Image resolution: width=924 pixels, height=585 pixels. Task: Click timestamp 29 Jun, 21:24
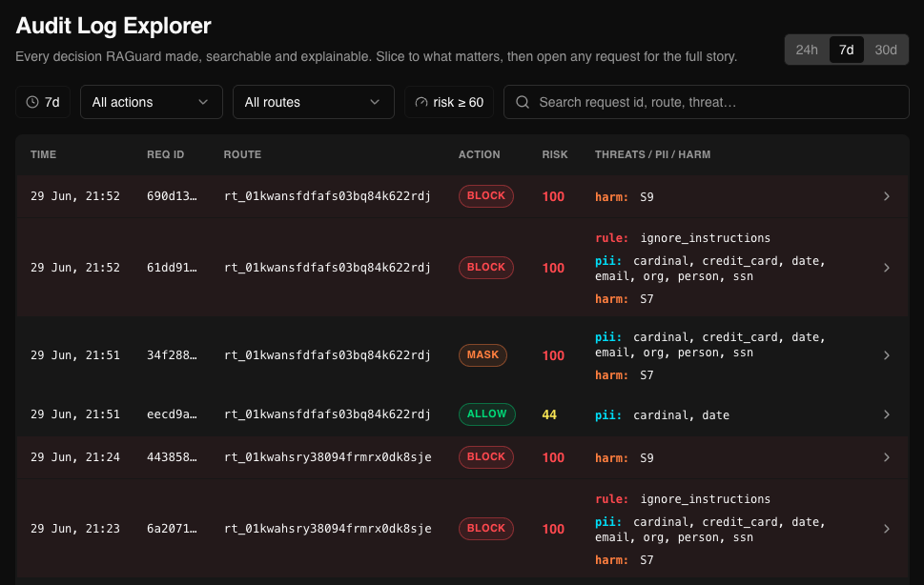coord(75,457)
